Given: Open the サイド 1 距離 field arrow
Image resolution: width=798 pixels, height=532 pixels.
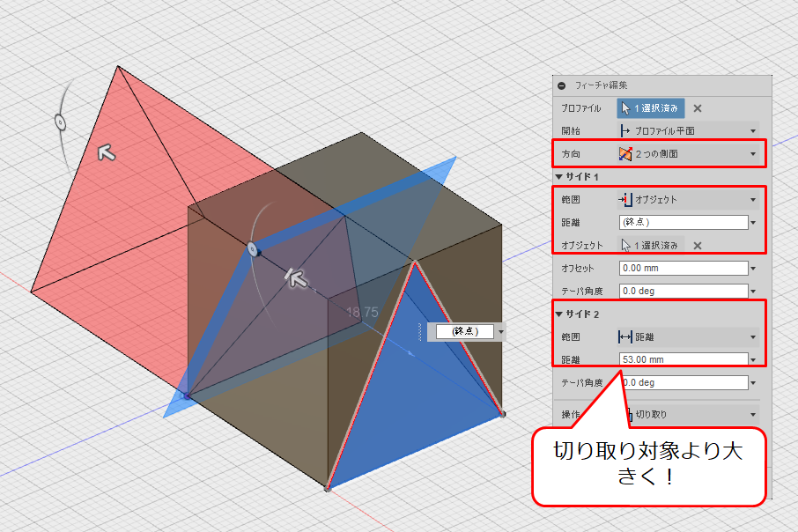Looking at the screenshot, I should click(754, 223).
